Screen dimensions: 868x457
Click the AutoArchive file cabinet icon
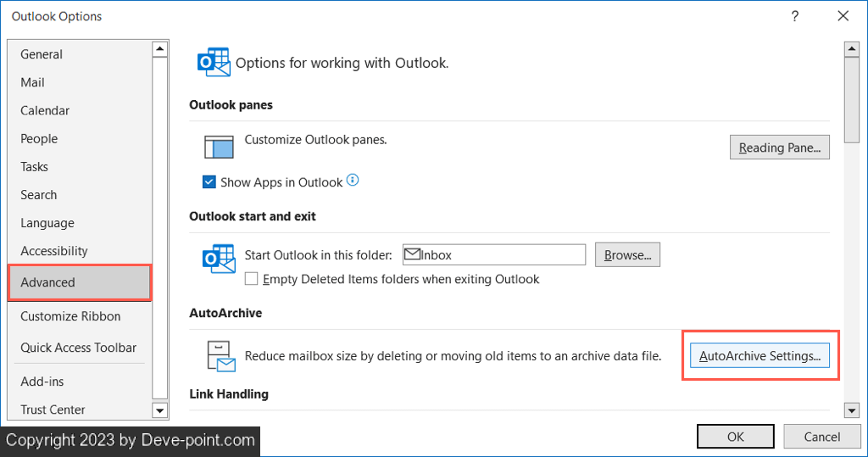(219, 356)
